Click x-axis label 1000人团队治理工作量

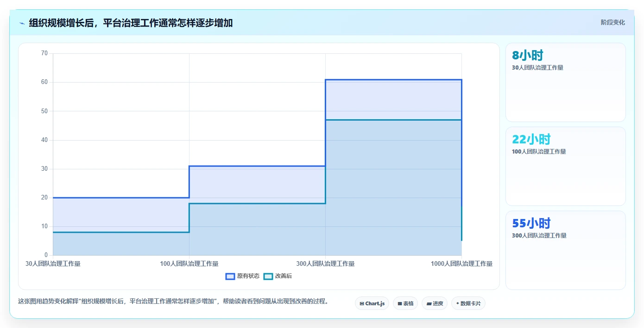(x=461, y=264)
